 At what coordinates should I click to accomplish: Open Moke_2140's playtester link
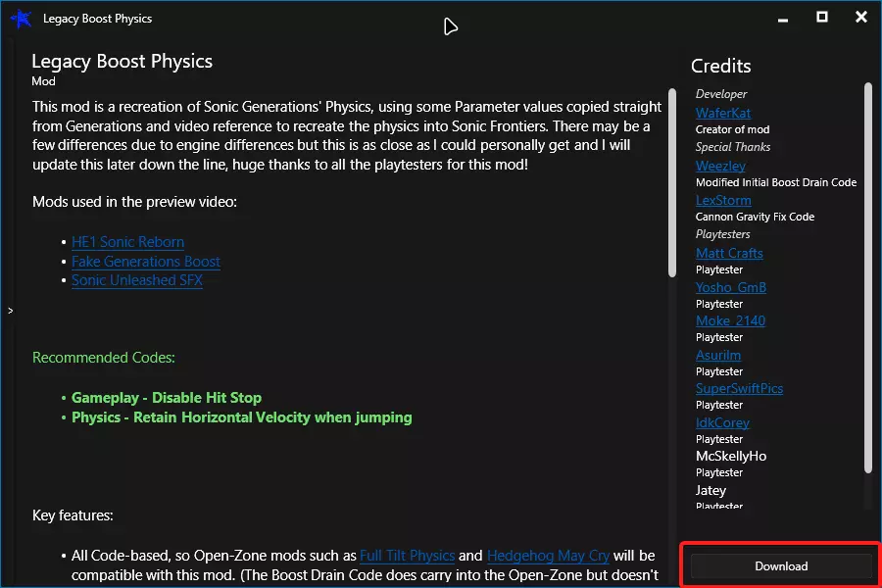point(730,320)
